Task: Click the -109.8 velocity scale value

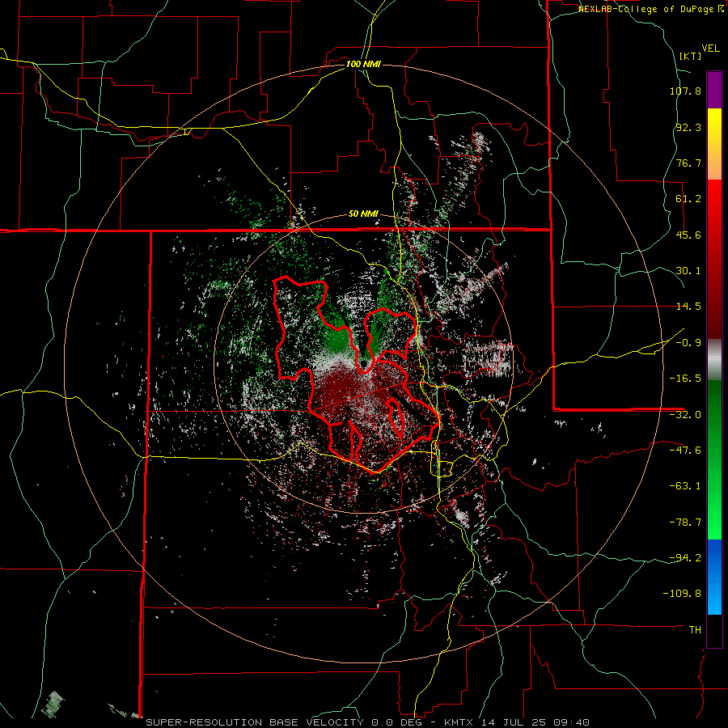Action: pyautogui.click(x=683, y=594)
